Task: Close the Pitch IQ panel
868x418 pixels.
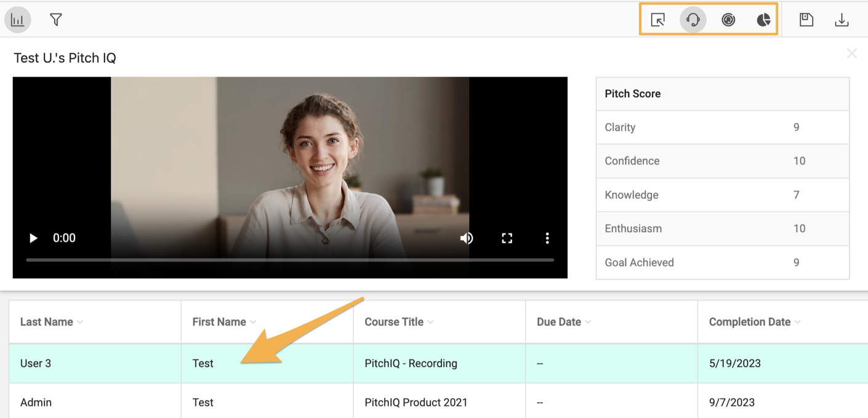Action: 851,54
